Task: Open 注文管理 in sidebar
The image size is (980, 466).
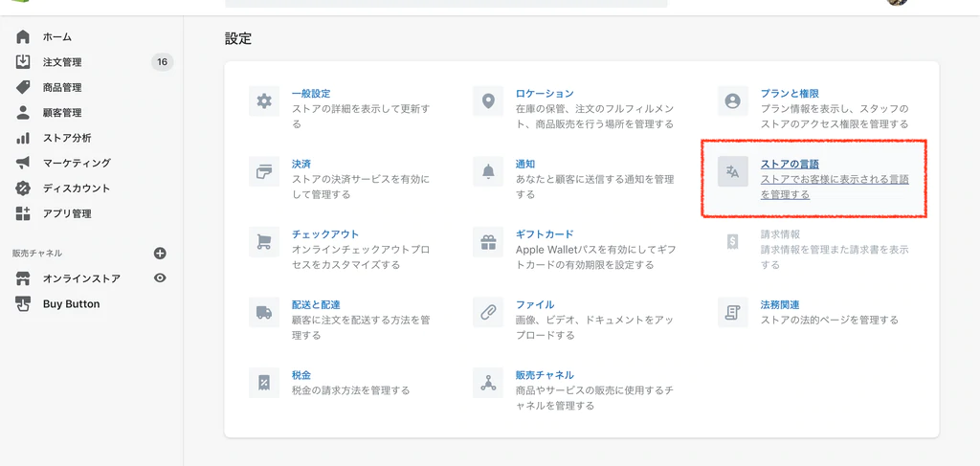Action: tap(62, 62)
